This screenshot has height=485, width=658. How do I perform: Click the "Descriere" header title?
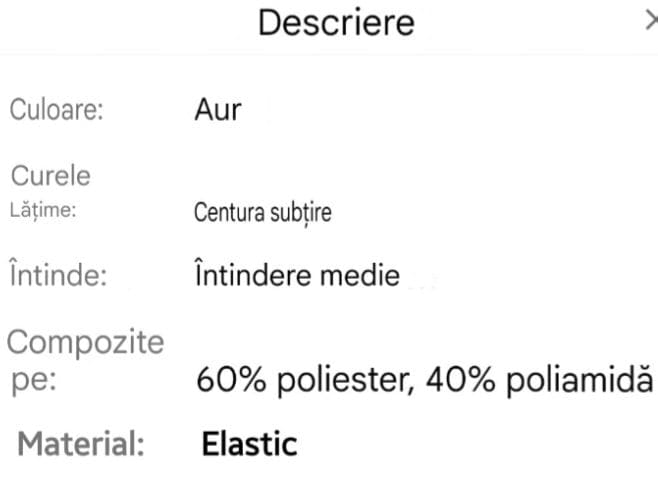coord(335,22)
